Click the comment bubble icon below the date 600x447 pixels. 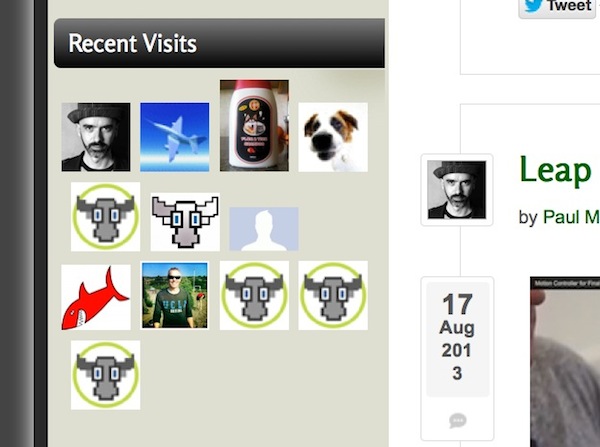coord(458,421)
